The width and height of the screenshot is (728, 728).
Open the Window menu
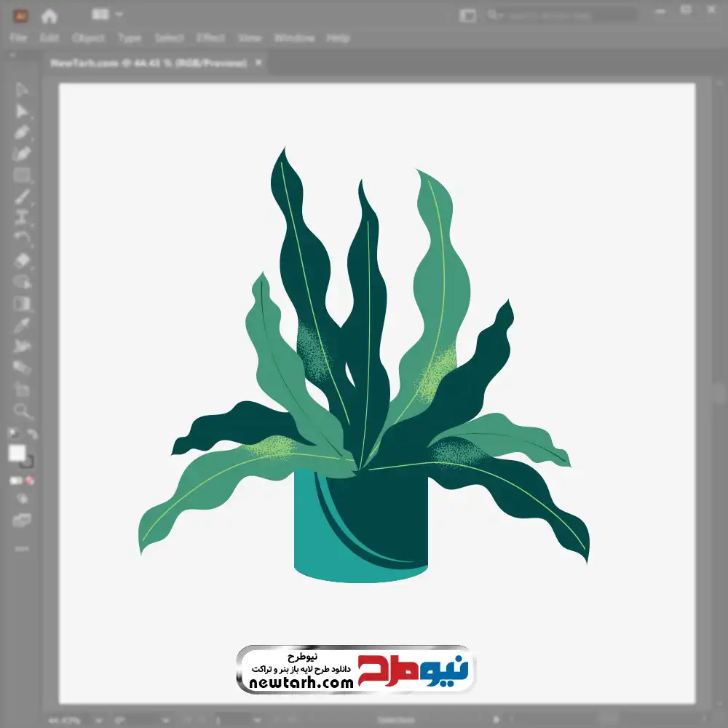[294, 38]
